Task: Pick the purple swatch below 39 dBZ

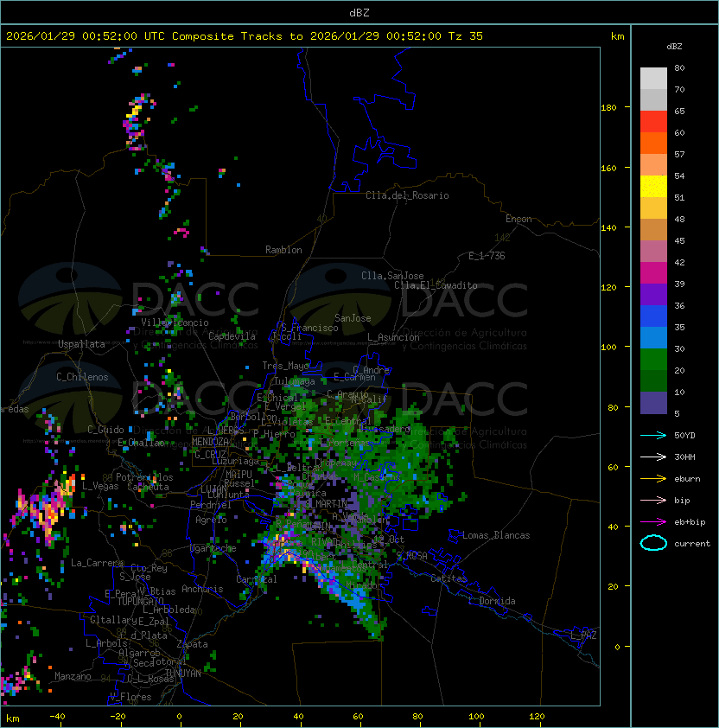Action: tap(653, 294)
